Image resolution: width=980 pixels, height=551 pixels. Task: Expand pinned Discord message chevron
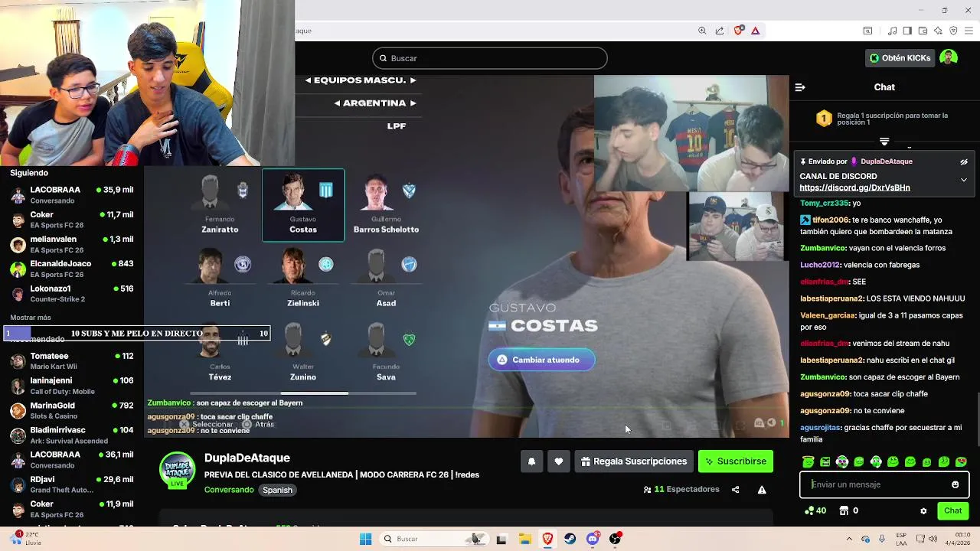964,180
